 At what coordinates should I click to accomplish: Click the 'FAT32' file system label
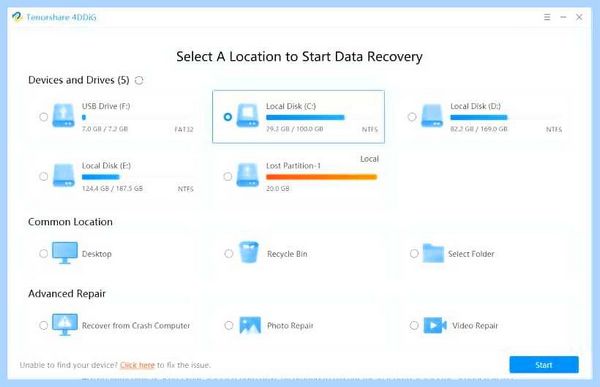pyautogui.click(x=184, y=129)
